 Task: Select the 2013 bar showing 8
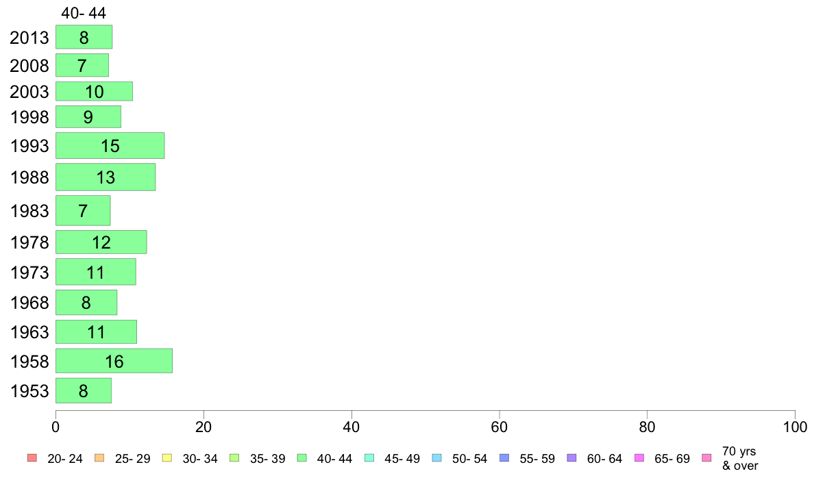pyautogui.click(x=84, y=37)
